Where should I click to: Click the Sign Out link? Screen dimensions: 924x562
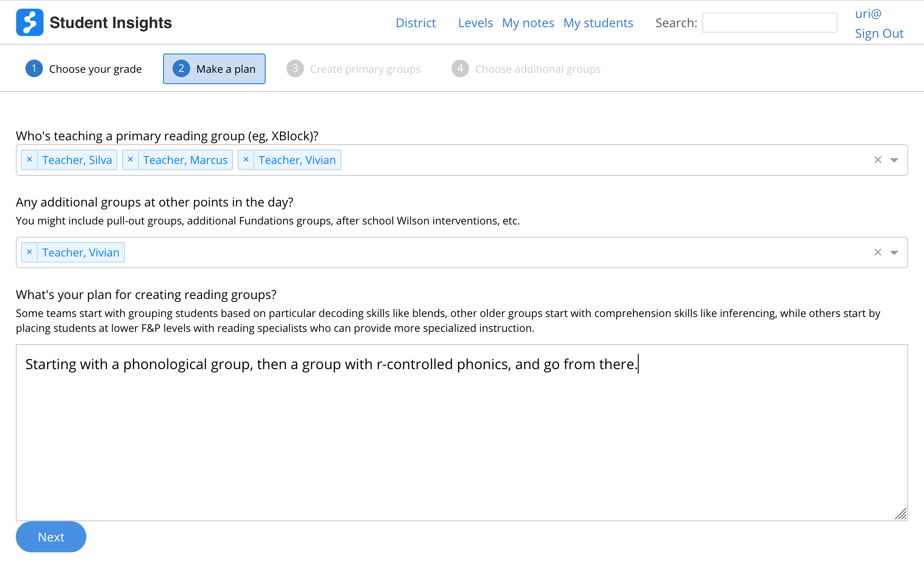point(879,33)
